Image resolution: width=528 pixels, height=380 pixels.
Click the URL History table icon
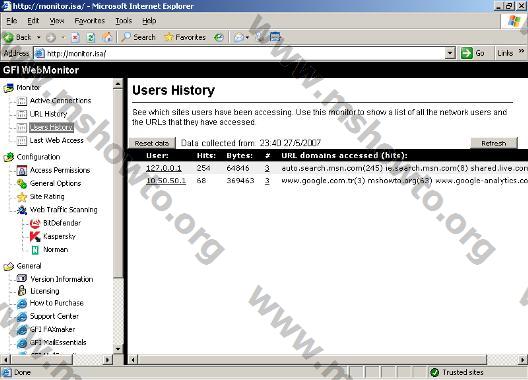tap(22, 114)
